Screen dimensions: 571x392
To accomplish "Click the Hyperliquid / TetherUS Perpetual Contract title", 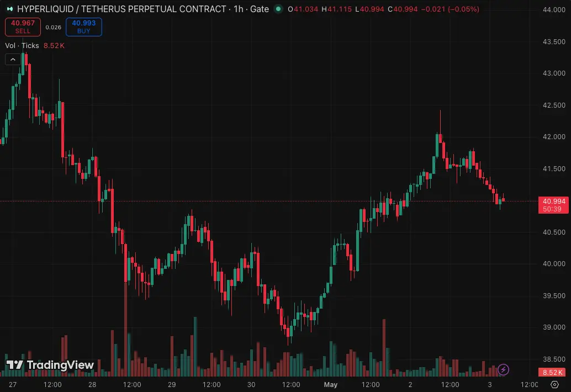I will (121, 9).
